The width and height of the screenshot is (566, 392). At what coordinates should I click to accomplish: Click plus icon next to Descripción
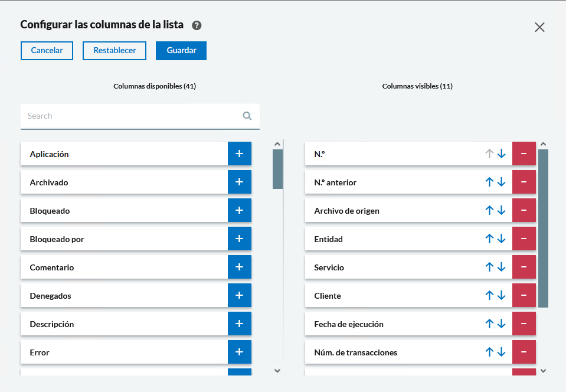pyautogui.click(x=239, y=324)
